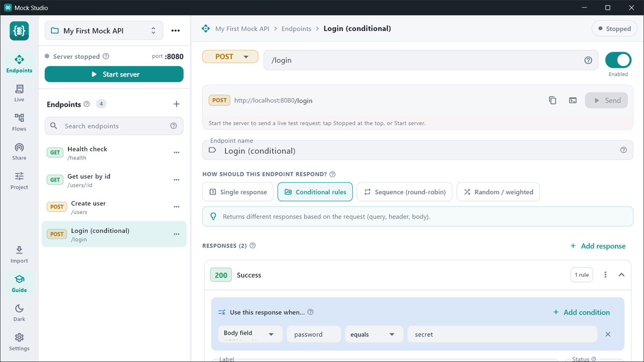This screenshot has height=362, width=644.
Task: Show help for the path field
Action: (x=588, y=60)
